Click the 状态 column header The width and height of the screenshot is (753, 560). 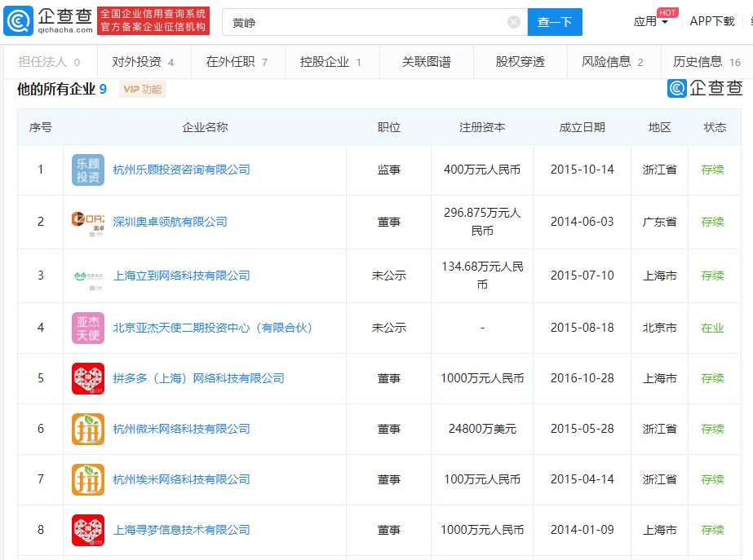[715, 128]
